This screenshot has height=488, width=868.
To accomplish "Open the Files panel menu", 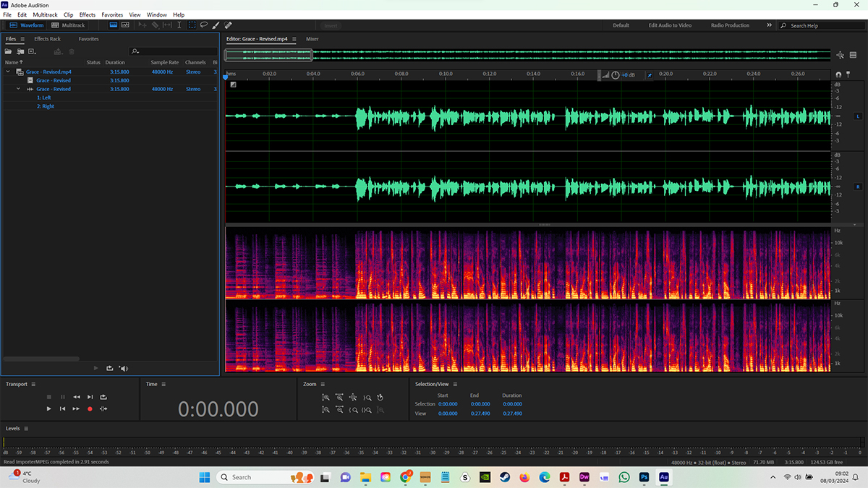I will [22, 39].
